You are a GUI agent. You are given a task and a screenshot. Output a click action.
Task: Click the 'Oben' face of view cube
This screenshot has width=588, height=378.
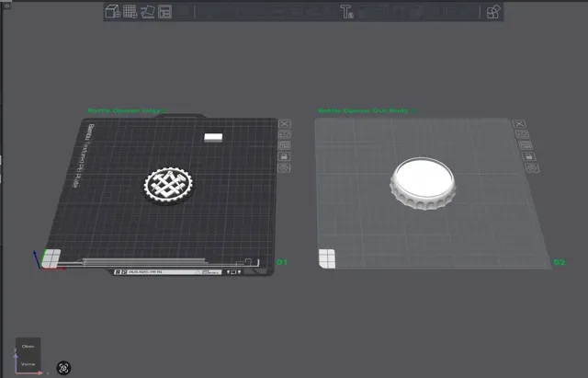[28, 346]
